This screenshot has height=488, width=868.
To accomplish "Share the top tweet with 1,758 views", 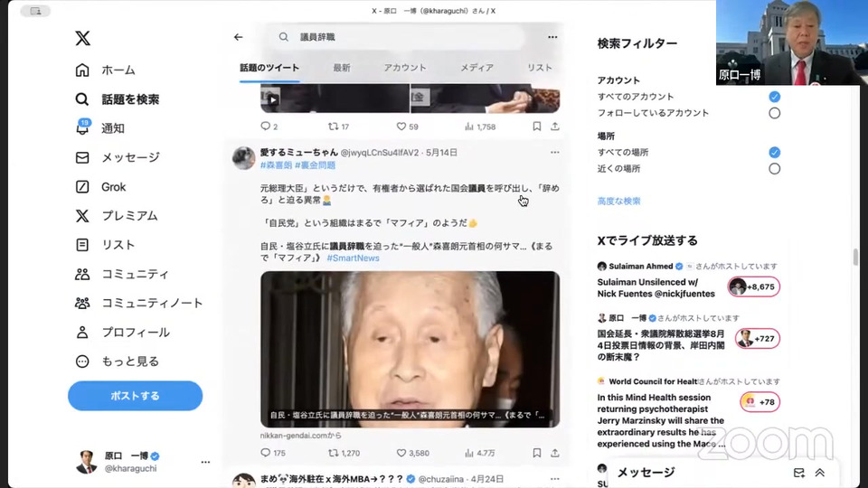I will tap(554, 127).
